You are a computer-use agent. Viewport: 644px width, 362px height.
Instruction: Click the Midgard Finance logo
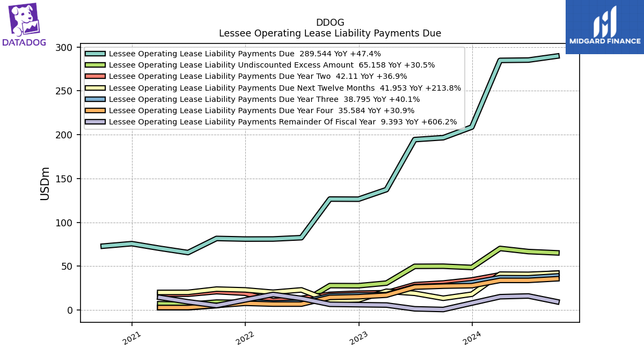point(605,27)
